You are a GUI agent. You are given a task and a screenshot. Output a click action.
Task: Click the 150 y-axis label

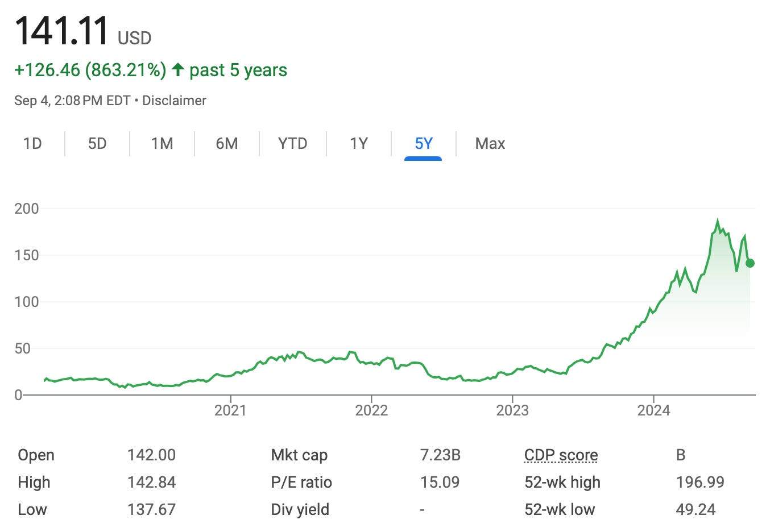(x=27, y=255)
